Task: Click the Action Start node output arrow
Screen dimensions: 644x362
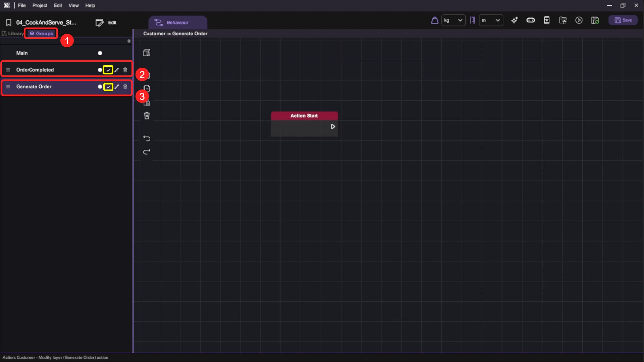Action: click(333, 127)
